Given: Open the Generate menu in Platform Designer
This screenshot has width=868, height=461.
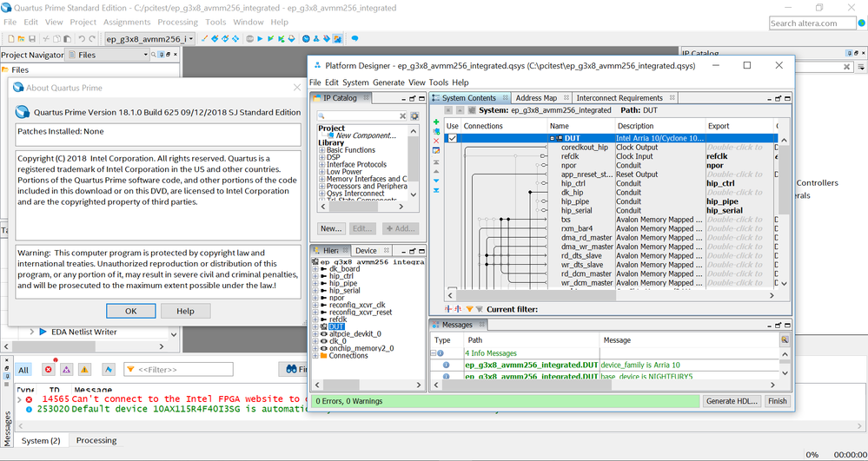Looking at the screenshot, I should tap(388, 82).
